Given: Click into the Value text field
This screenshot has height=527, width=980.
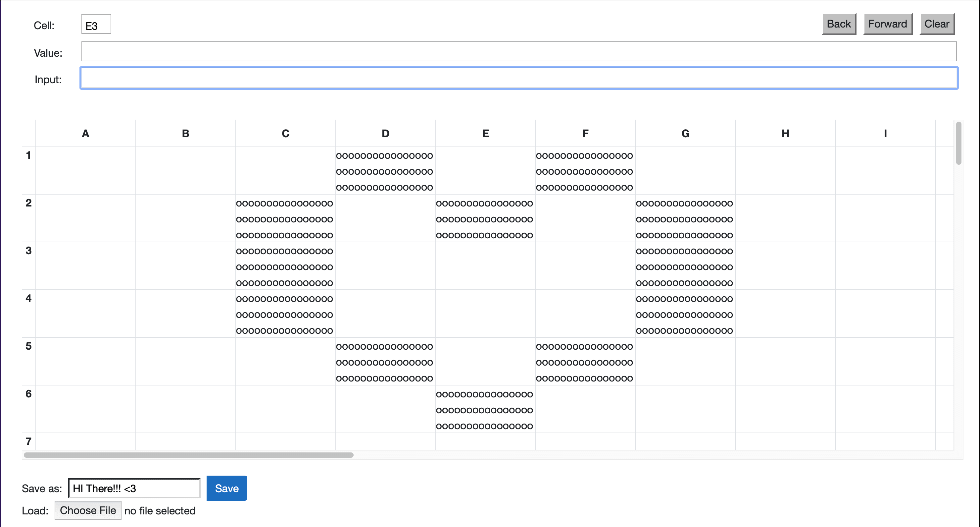Looking at the screenshot, I should (x=518, y=51).
